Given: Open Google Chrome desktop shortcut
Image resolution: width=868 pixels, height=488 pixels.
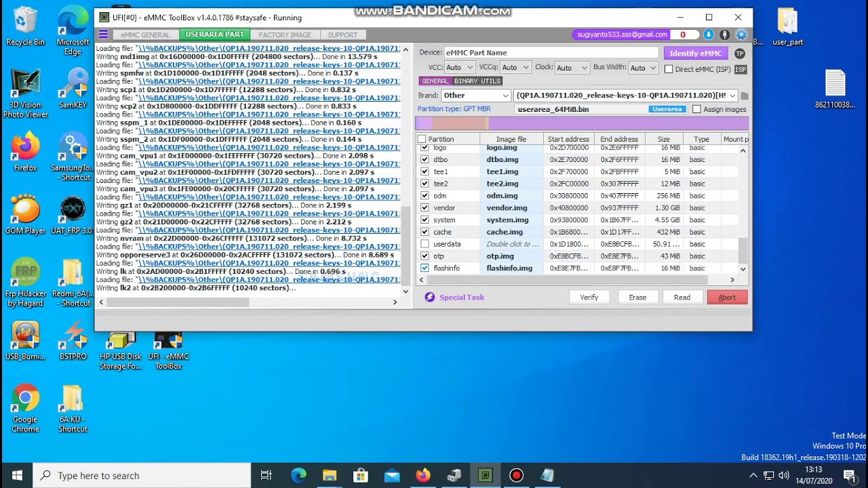Looking at the screenshot, I should click(25, 409).
